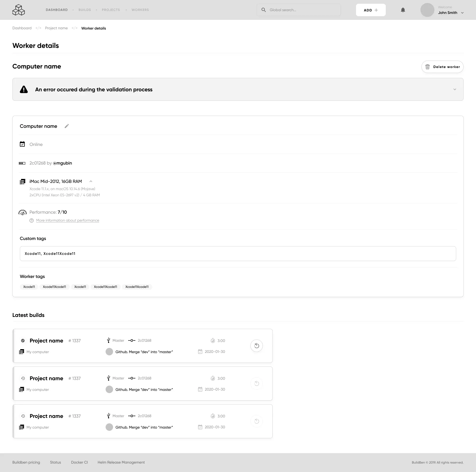This screenshot has width=476, height=472.
Task: Open notifications via the bell icon
Action: pyautogui.click(x=403, y=10)
